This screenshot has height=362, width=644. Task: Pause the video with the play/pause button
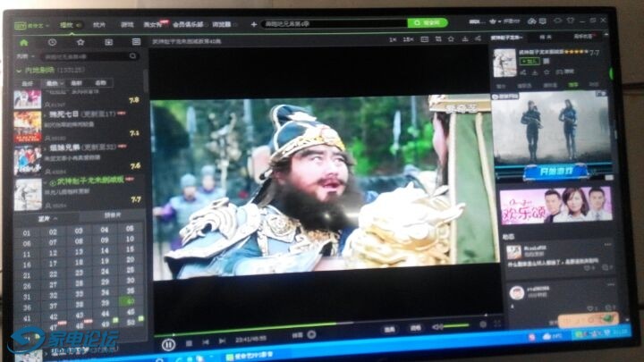tap(168, 344)
